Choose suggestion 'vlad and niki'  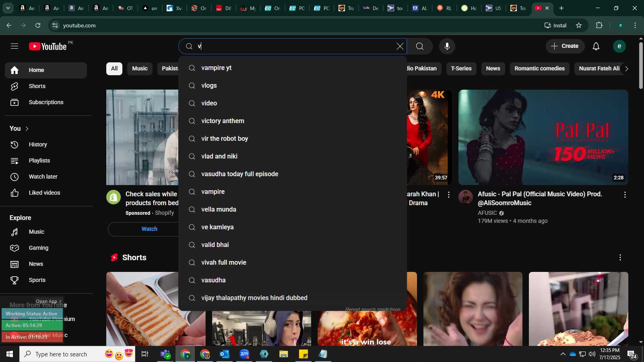coord(293,156)
